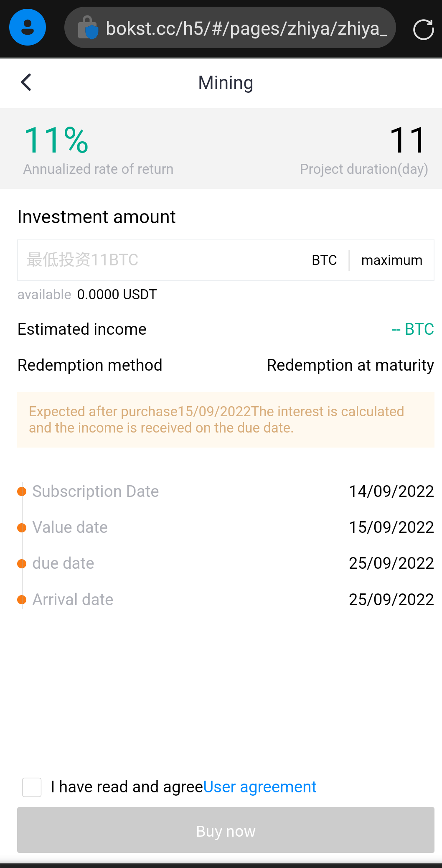Tap the blue profile avatar icon
Viewport: 442px width, 868px height.
tap(28, 28)
